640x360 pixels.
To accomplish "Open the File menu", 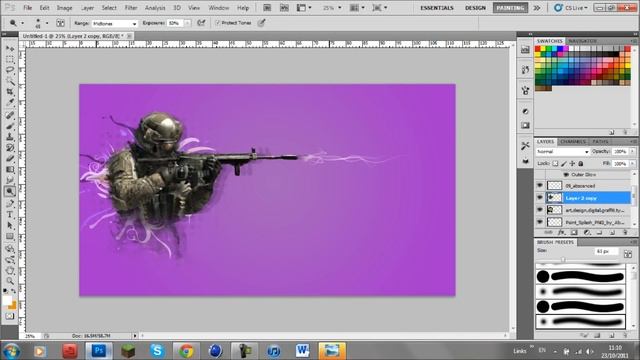I will click(27, 8).
